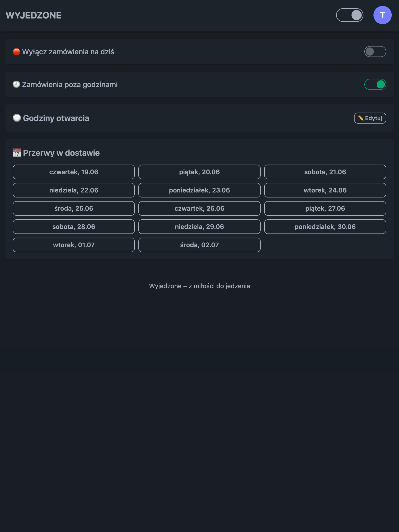Select sobota, 21.06 delivery break
Viewport: 399px width, 532px height.
(325, 172)
